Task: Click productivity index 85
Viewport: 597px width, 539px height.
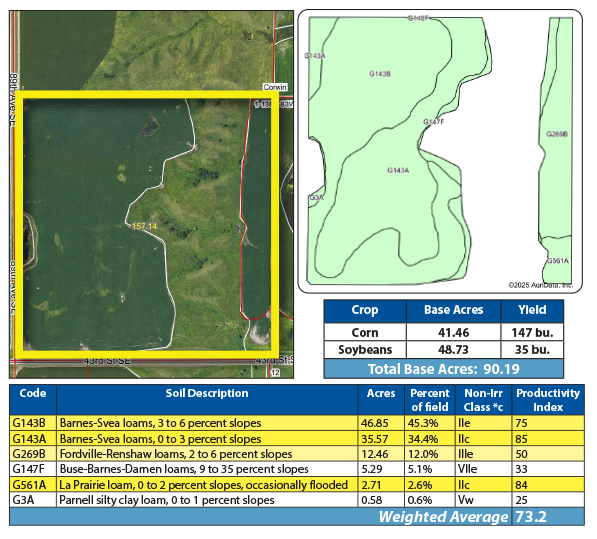Action: pyautogui.click(x=521, y=439)
